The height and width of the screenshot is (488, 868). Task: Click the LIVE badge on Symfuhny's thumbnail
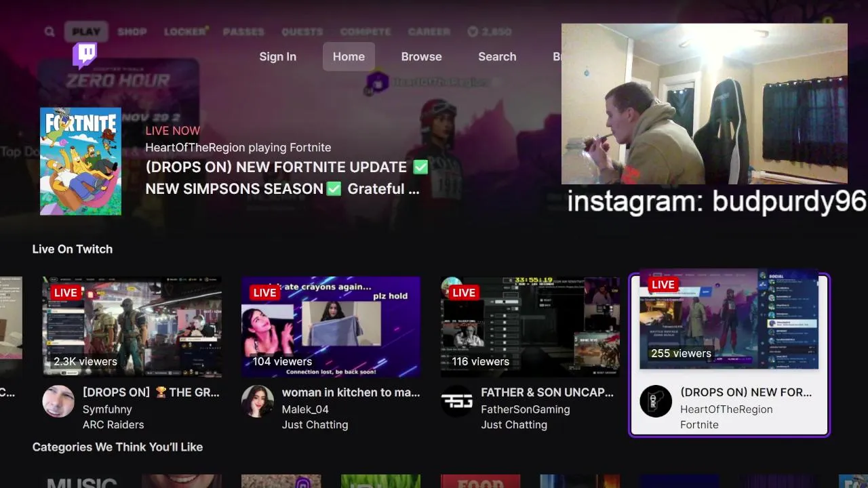pos(65,293)
